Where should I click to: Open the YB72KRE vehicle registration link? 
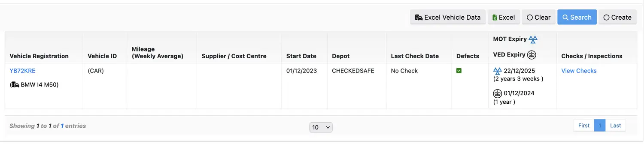point(22,71)
